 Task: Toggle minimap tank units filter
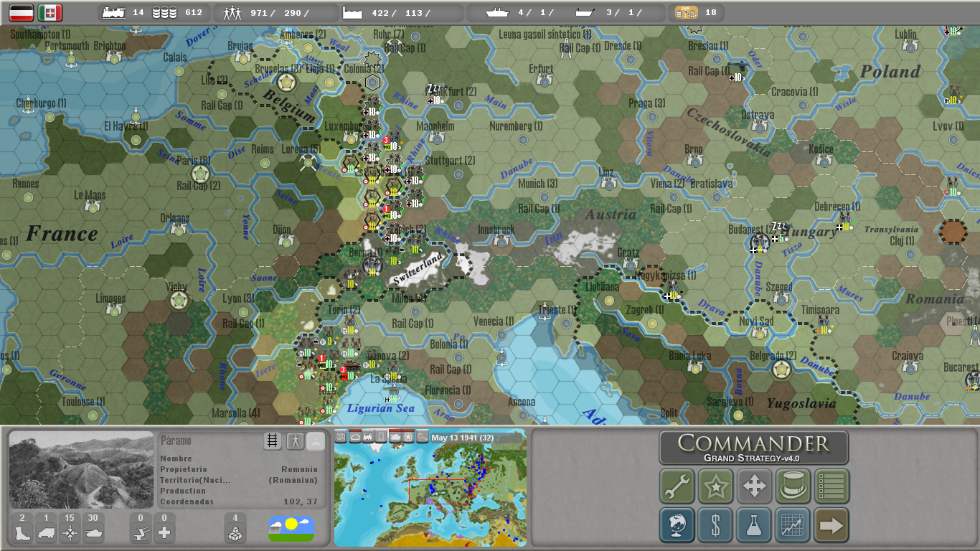pyautogui.click(x=354, y=436)
